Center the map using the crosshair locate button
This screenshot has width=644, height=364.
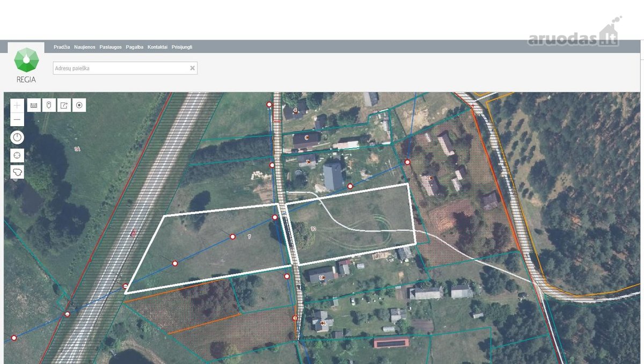17,155
